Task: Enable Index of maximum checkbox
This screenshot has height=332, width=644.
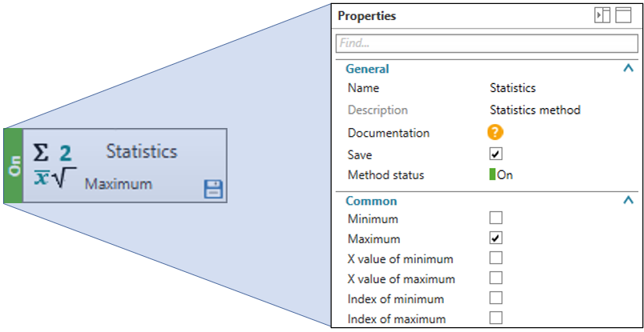Action: coord(496,318)
